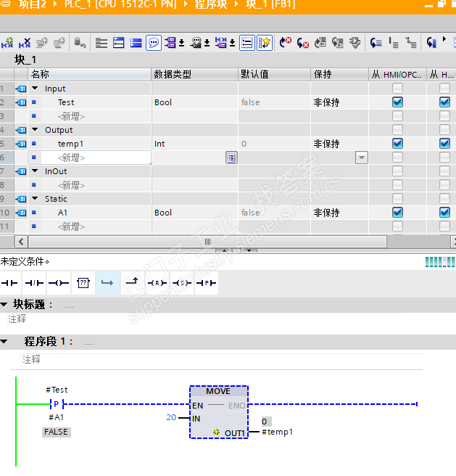Viewport: 456px width, 476px height.
Task: Uncheck last column checkbox for A1 row
Action: [x=444, y=213]
